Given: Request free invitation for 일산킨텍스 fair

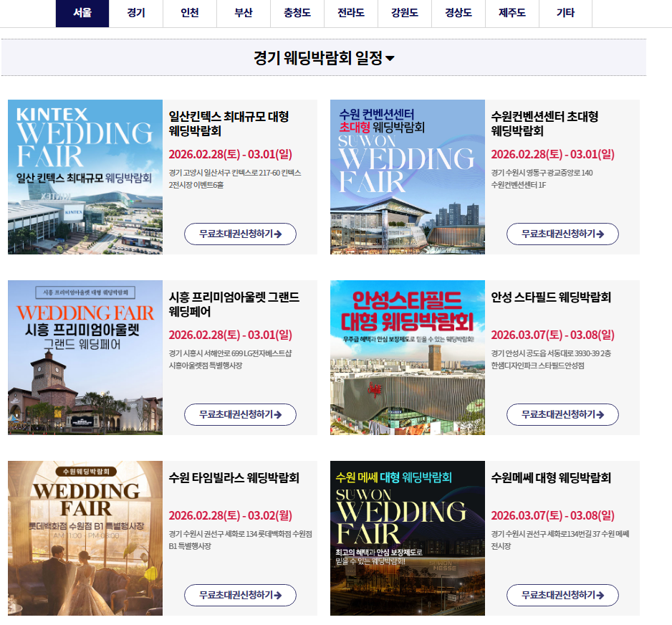Looking at the screenshot, I should click(240, 234).
